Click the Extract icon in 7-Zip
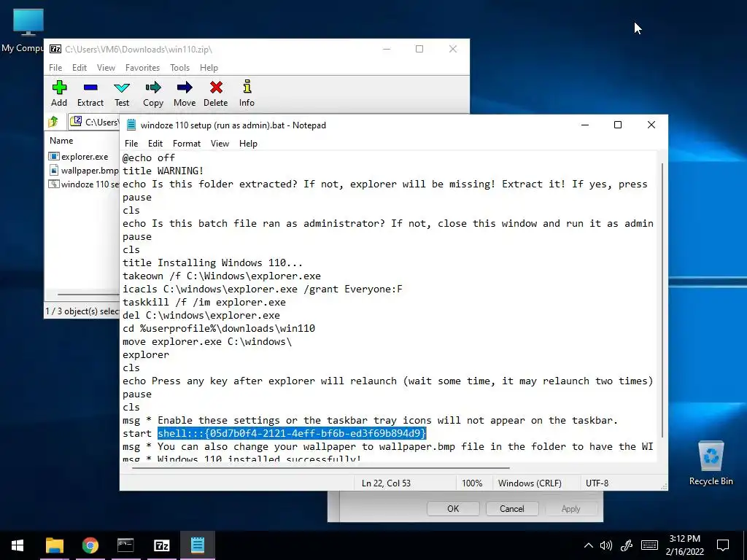This screenshot has width=747, height=560. 90,94
